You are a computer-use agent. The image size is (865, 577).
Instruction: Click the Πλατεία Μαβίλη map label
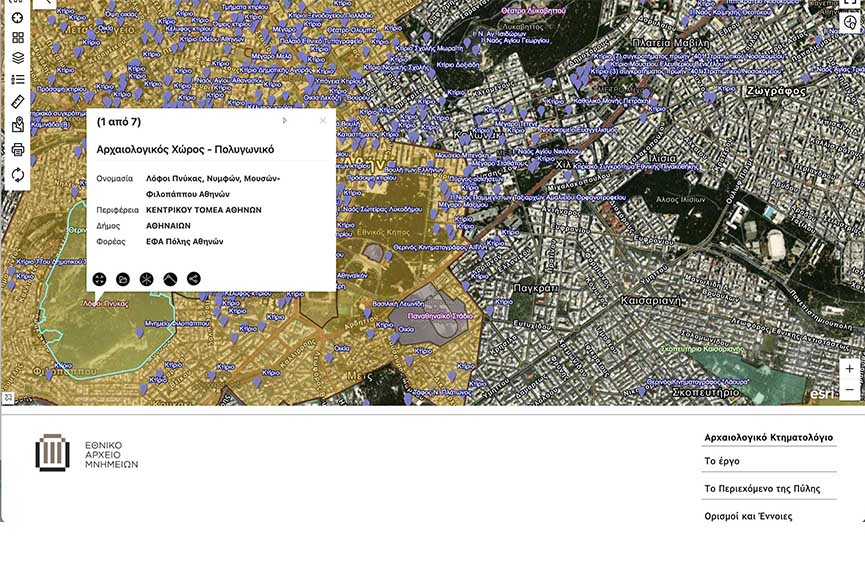(x=671, y=42)
